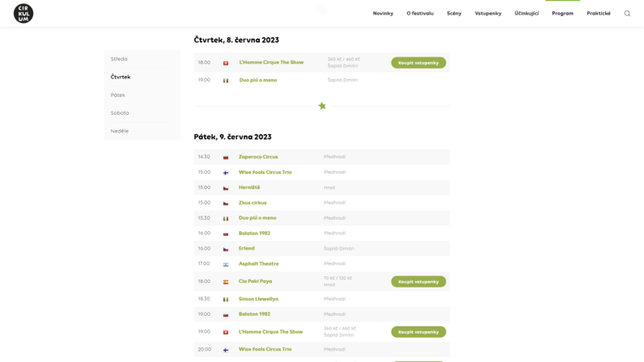Select Sobota in the day sidebar
Image resolution: width=644 pixels, height=362 pixels.
[x=120, y=112]
